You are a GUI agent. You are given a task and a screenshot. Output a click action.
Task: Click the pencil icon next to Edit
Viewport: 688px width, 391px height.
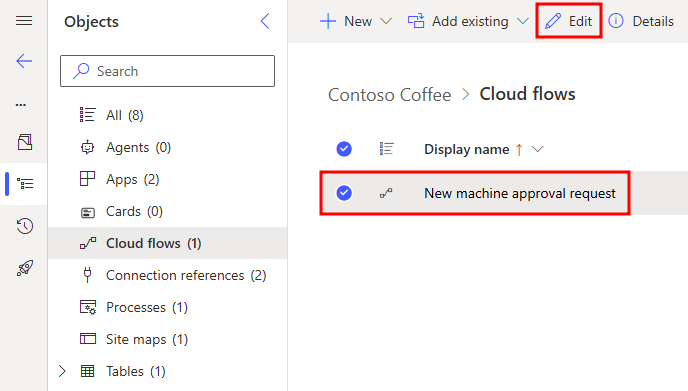[x=553, y=21]
